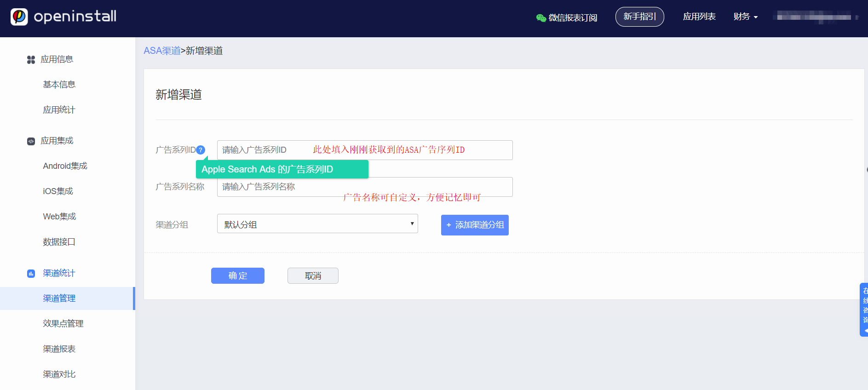Click the 应用信息 section label

point(57,59)
